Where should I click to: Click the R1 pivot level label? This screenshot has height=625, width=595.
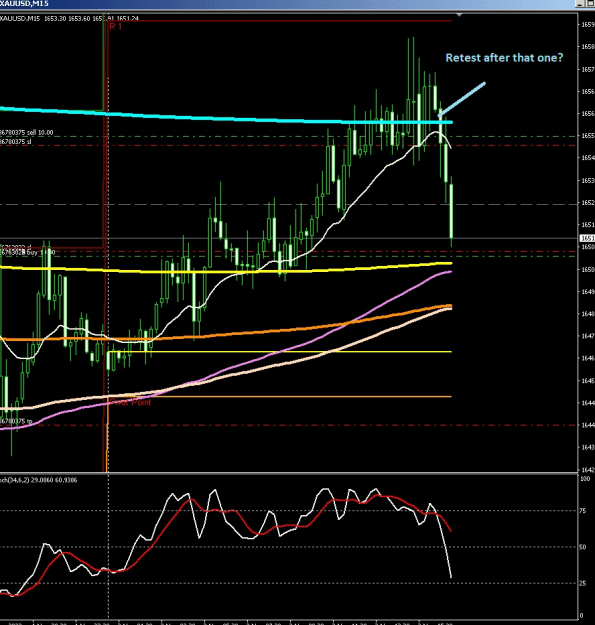click(x=116, y=26)
